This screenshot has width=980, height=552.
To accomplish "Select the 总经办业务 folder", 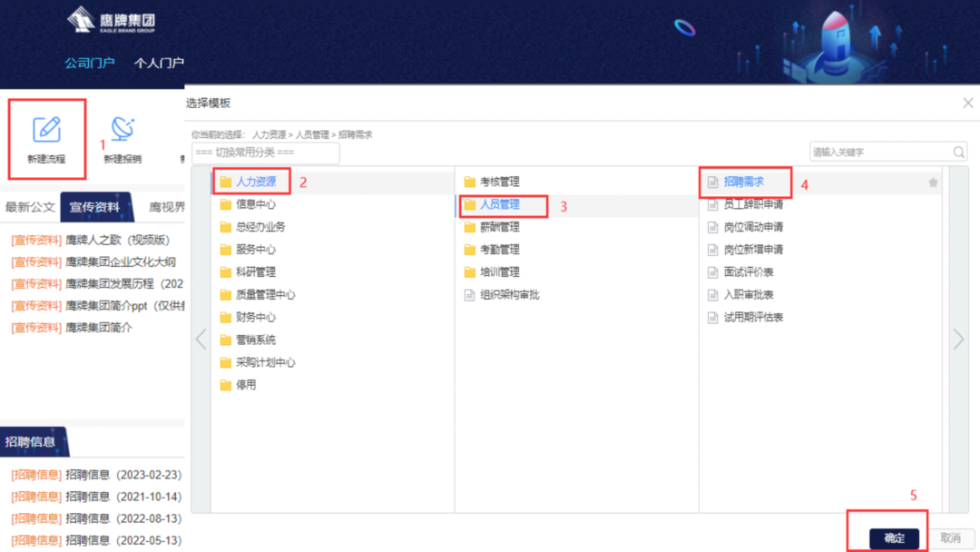I will 252,227.
